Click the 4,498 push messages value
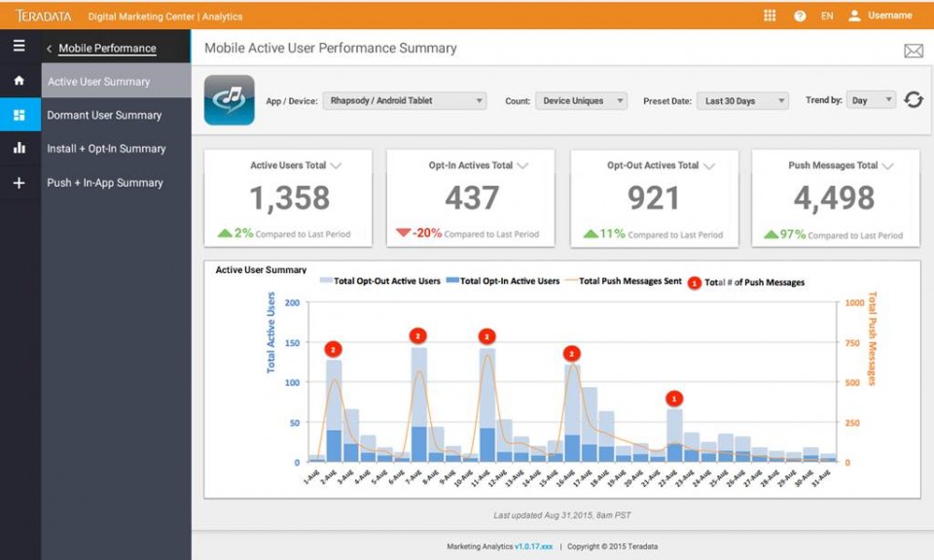The width and height of the screenshot is (934, 560). [834, 197]
